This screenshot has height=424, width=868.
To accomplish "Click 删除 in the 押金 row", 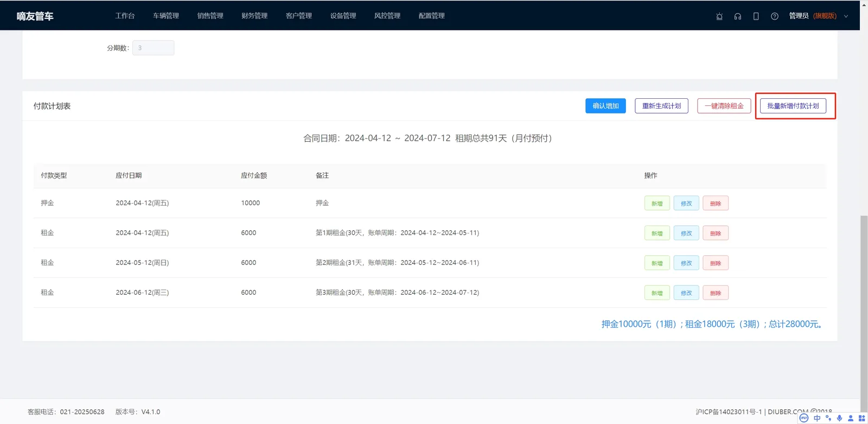I will click(x=716, y=204).
